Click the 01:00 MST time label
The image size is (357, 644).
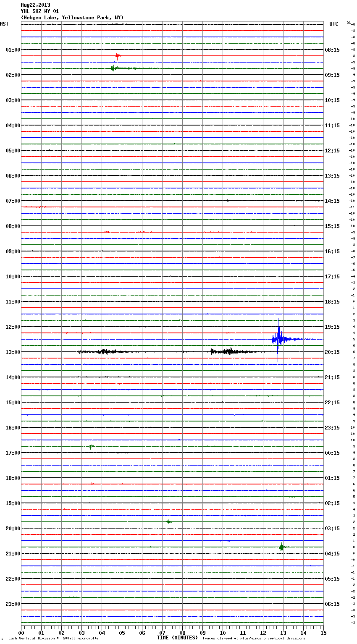pos(13,50)
